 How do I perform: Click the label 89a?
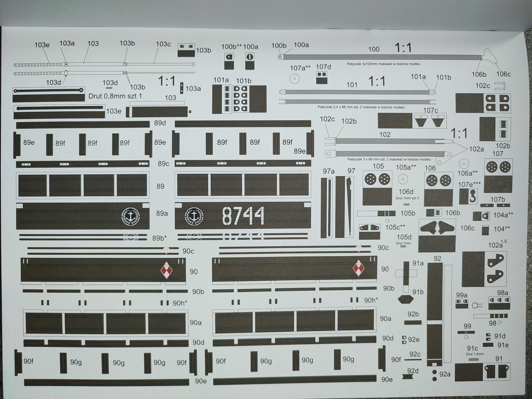(162, 213)
